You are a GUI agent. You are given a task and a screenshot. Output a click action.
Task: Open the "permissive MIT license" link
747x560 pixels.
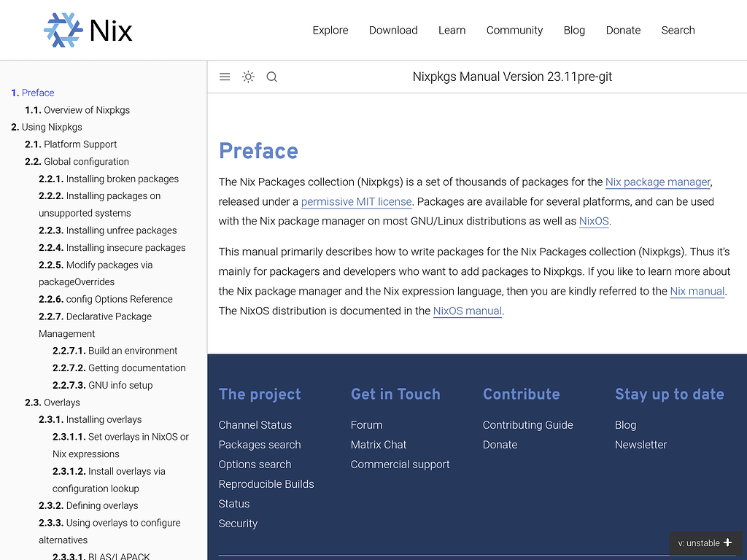click(356, 201)
